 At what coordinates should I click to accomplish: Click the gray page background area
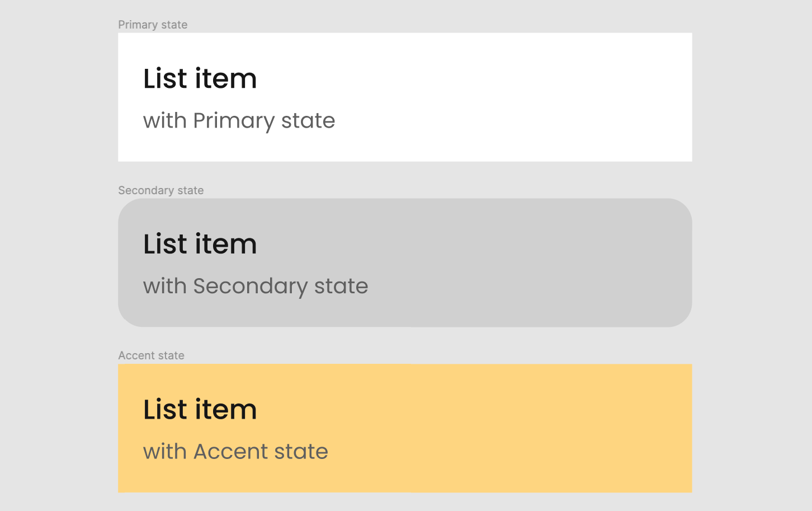(56, 252)
